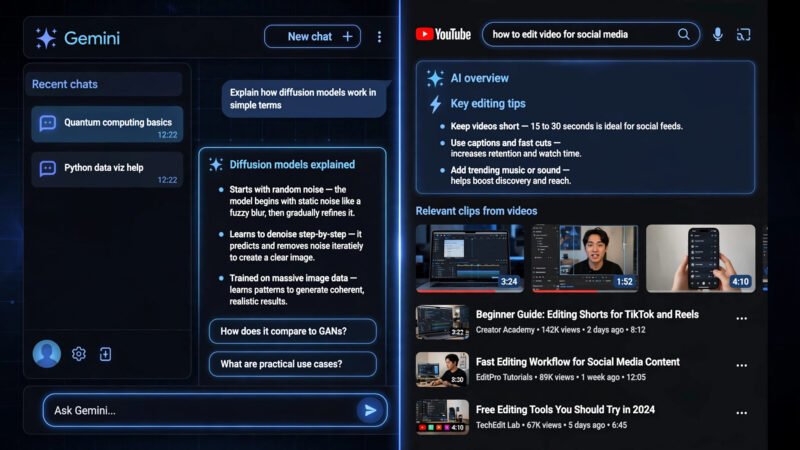Click the Gemini sparkle logo
Image resolution: width=800 pixels, height=450 pixels.
coord(46,38)
